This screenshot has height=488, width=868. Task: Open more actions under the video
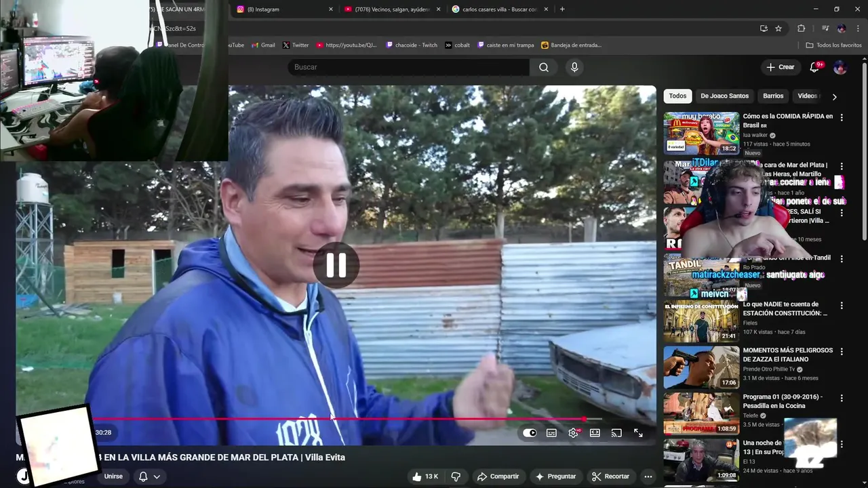point(648,476)
